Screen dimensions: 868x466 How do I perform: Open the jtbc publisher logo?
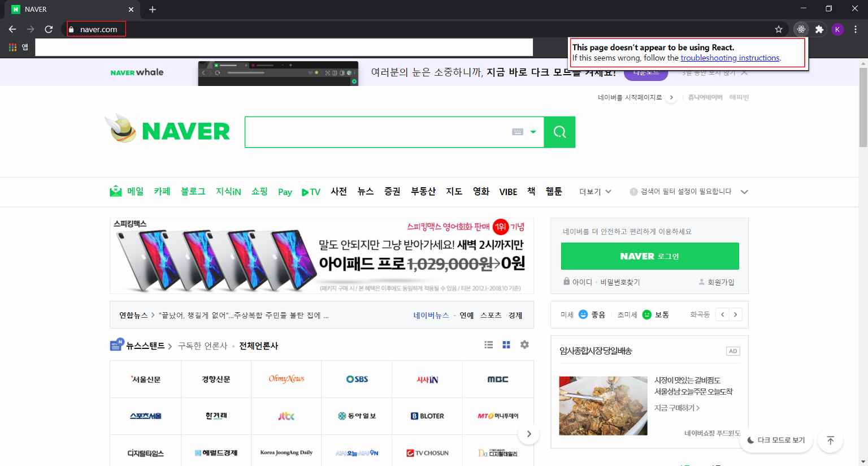click(287, 416)
